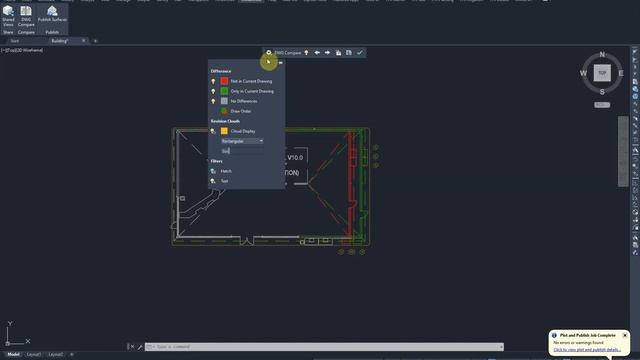
Task: Click W on the ViewCube compass
Action: [583, 73]
